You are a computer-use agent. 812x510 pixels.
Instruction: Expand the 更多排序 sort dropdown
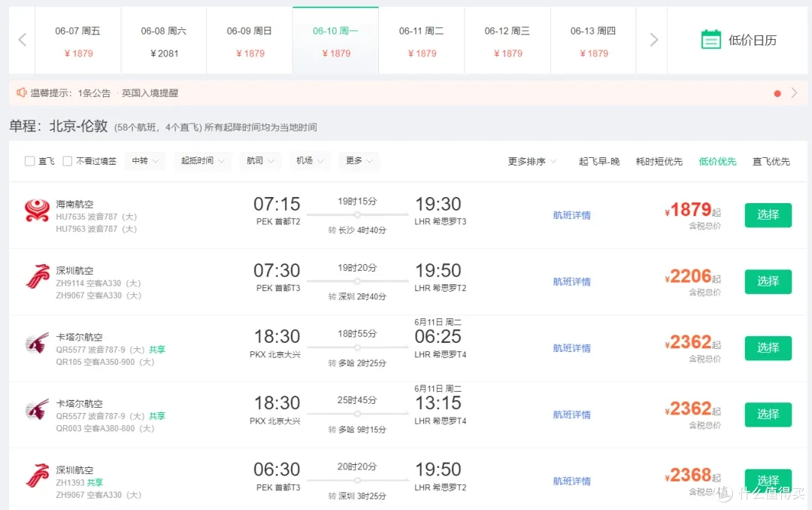point(532,162)
